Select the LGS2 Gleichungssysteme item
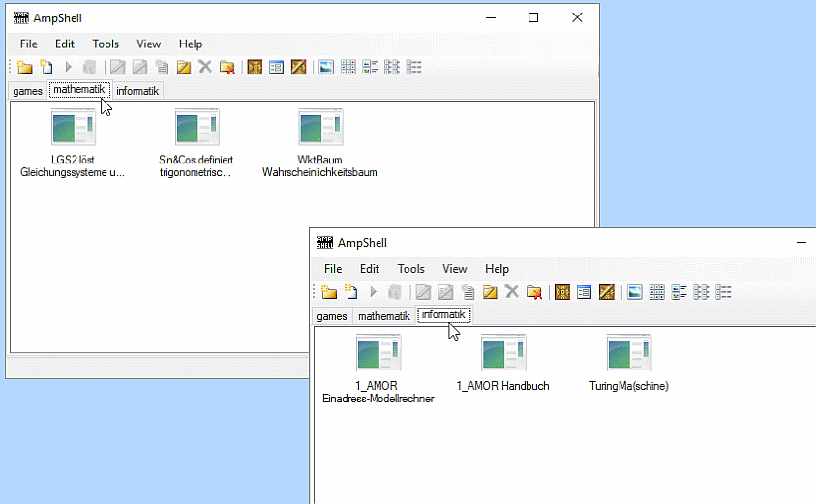 73,143
